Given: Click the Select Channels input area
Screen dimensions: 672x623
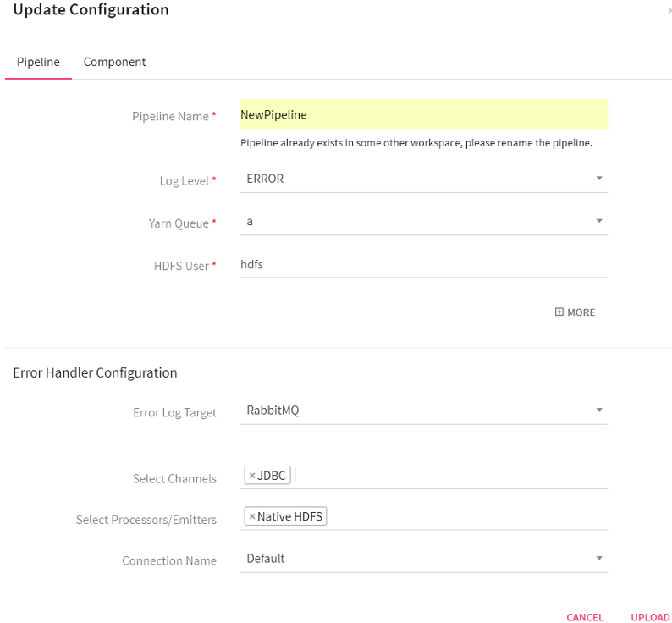Looking at the screenshot, I should tap(449, 476).
